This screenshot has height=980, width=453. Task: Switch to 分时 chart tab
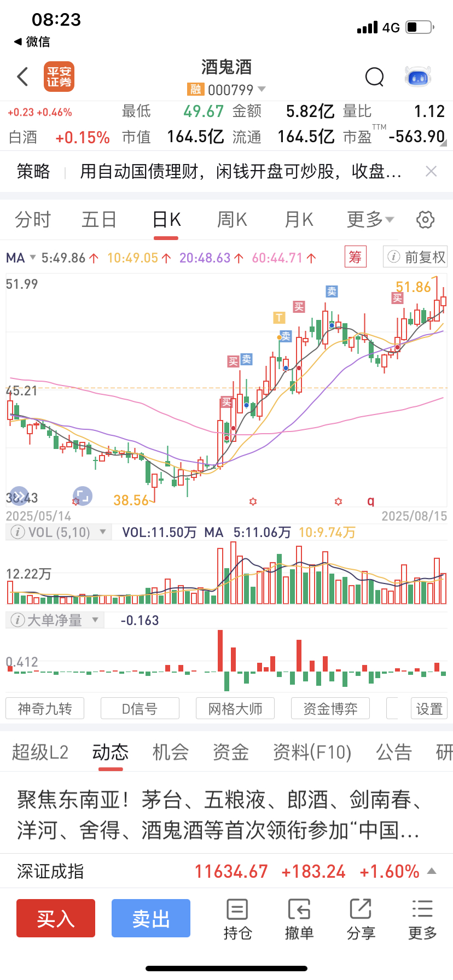[x=33, y=220]
